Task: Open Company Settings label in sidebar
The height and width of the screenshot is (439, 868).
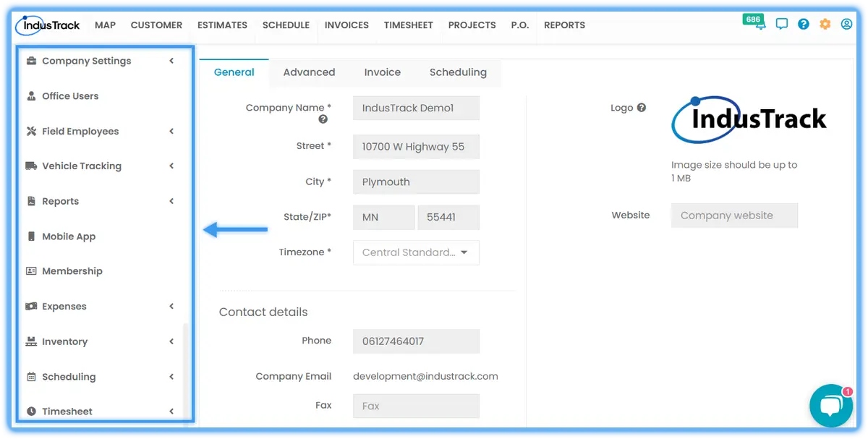Action: tap(87, 61)
